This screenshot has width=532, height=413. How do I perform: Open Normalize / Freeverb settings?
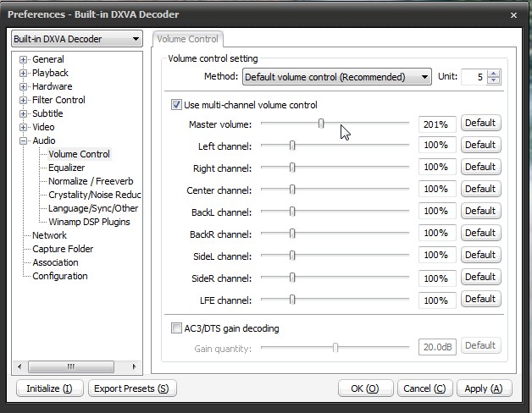91,181
